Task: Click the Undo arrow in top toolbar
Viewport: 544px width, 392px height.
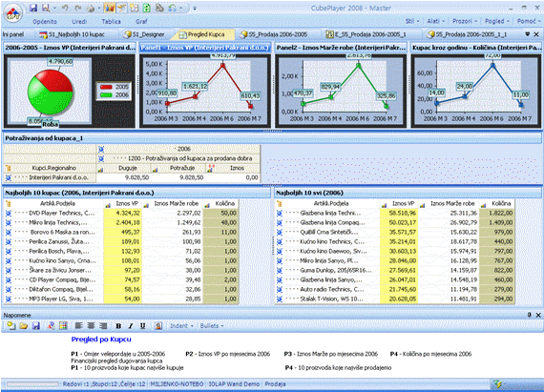Action: pos(65,8)
